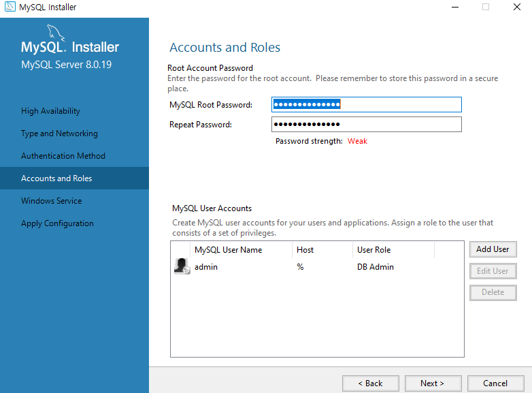Click the MySQL Installer title bar icon
The height and width of the screenshot is (393, 532).
click(x=10, y=7)
